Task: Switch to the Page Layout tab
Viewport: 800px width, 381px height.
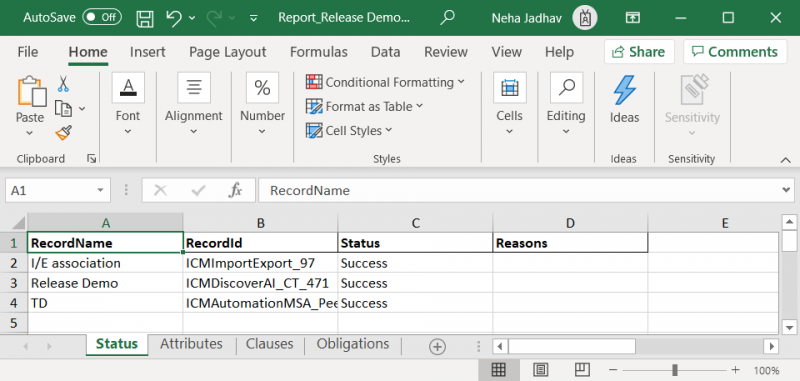Action: pos(228,52)
